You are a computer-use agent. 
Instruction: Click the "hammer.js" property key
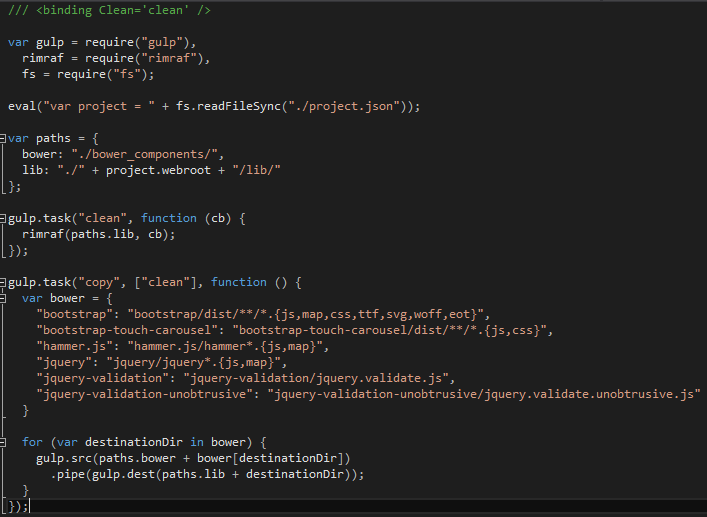(x=75, y=346)
